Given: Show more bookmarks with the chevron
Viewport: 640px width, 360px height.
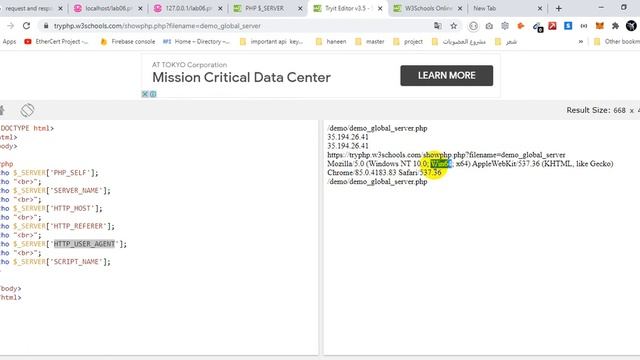Looking at the screenshot, I should (580, 42).
